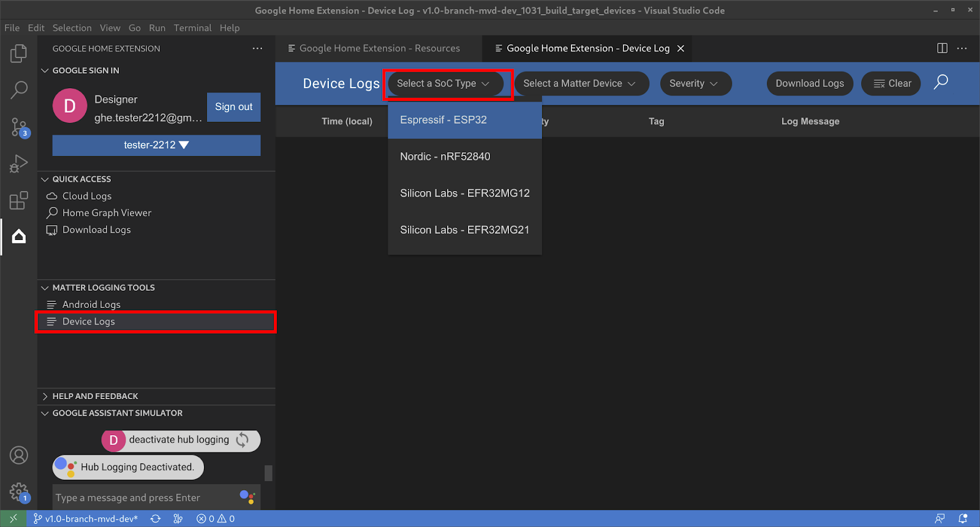Open the Select a Matter Device dropdown
This screenshot has height=527, width=980.
point(579,84)
